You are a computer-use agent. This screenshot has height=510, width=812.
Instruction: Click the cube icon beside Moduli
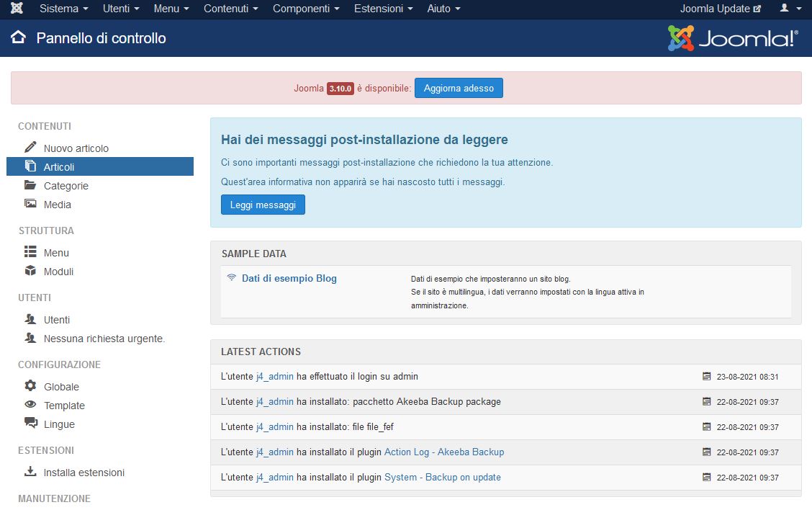(x=30, y=271)
